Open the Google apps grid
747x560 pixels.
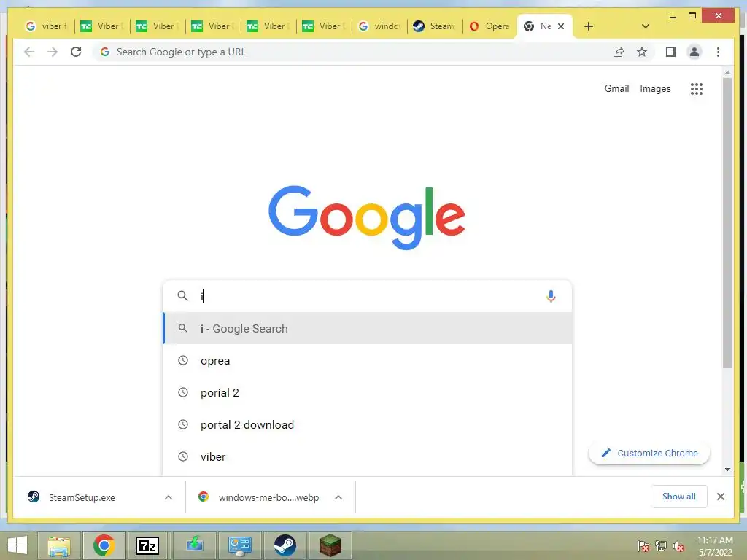[697, 88]
